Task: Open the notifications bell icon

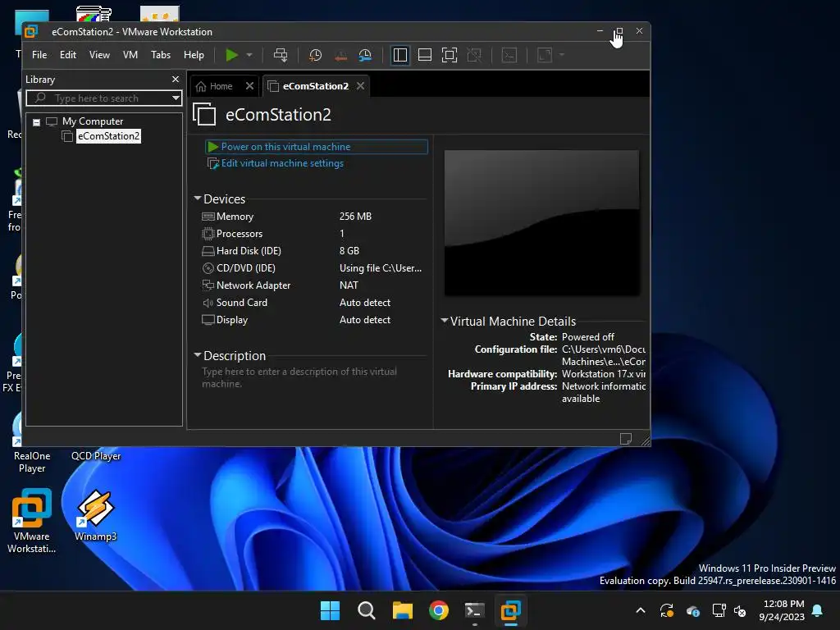Action: tap(818, 610)
